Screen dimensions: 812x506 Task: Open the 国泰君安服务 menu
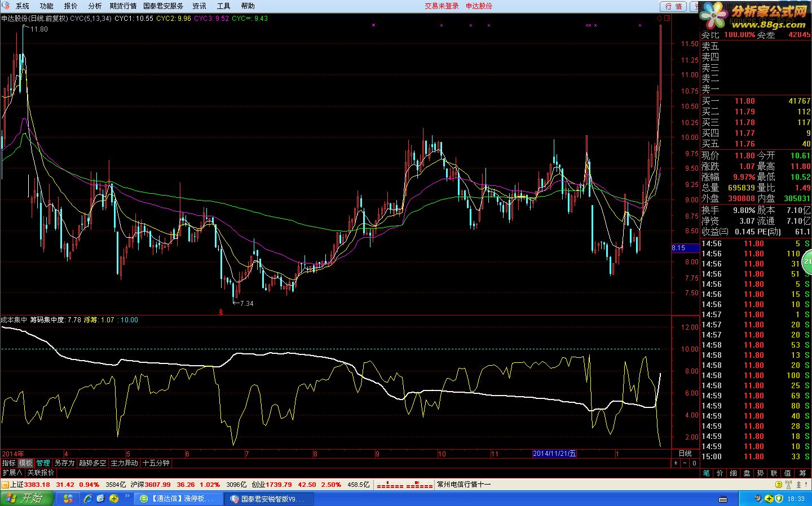[163, 6]
